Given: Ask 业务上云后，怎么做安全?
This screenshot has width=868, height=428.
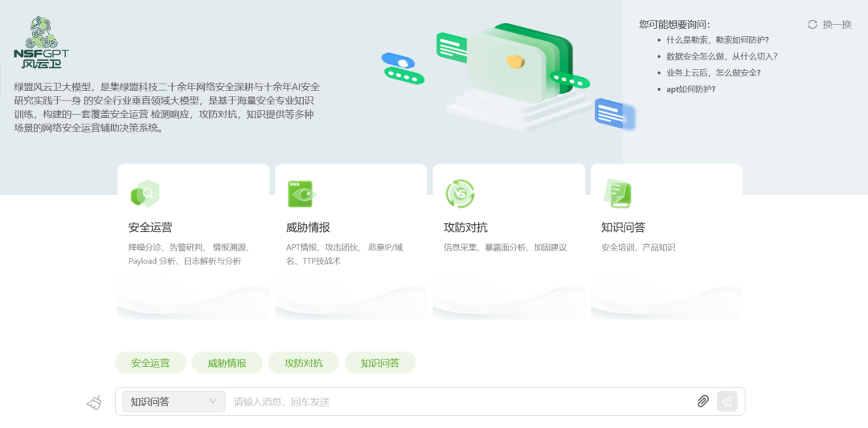Looking at the screenshot, I should [x=713, y=72].
